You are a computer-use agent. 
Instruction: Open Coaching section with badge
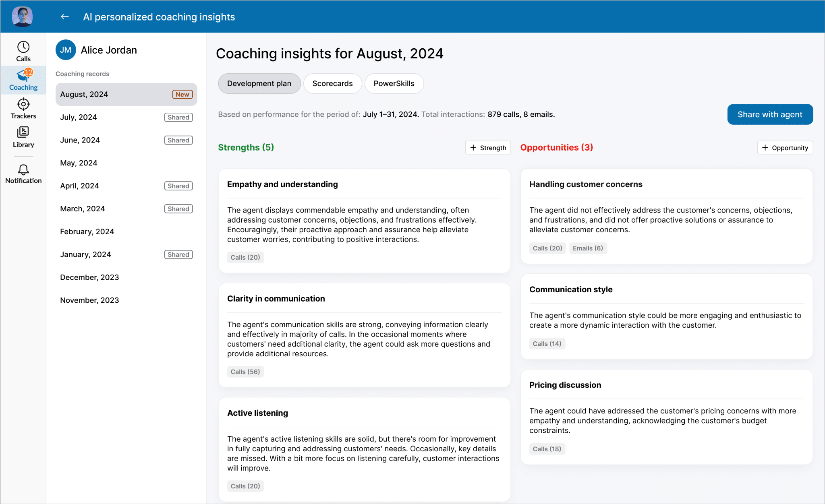(23, 80)
